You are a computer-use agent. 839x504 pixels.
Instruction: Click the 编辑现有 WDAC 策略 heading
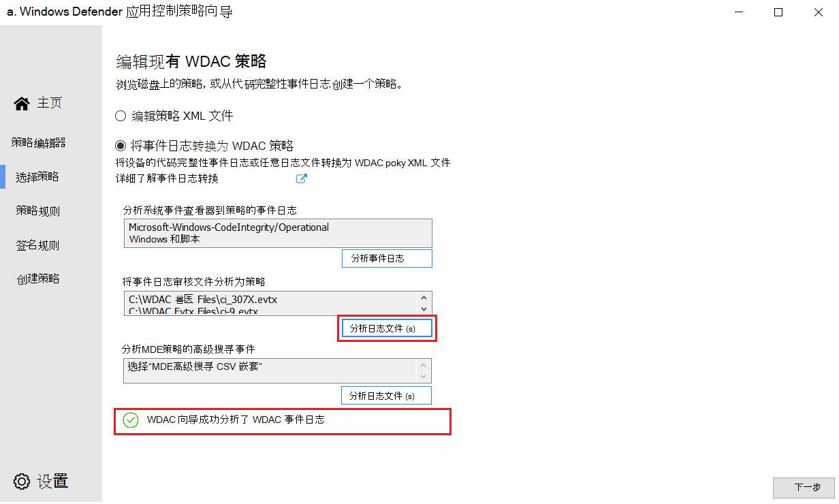coord(191,62)
